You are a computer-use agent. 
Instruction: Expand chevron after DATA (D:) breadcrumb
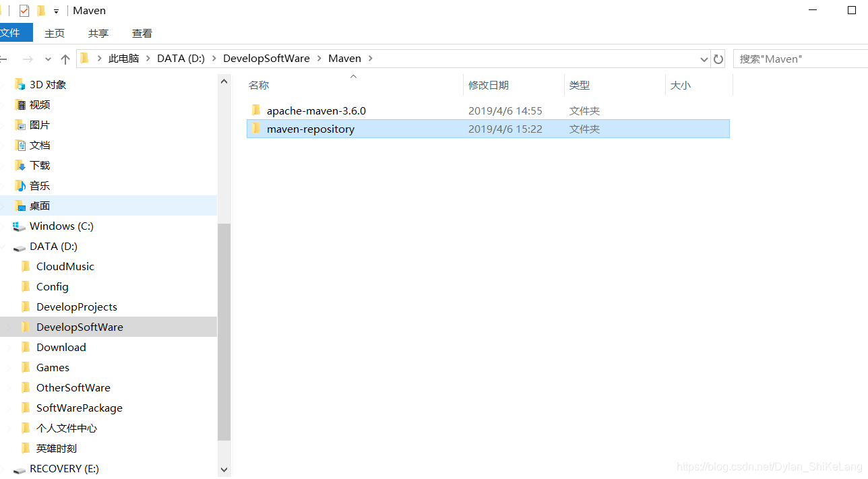[214, 59]
